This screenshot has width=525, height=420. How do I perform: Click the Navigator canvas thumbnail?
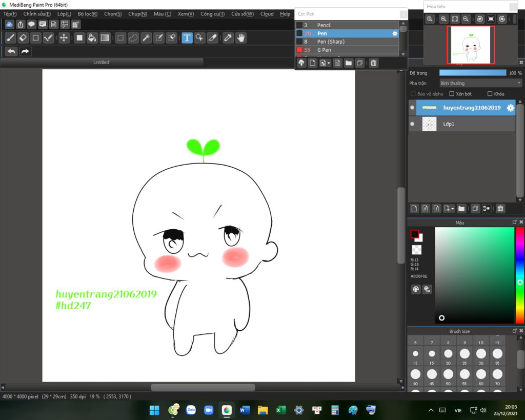[x=471, y=45]
